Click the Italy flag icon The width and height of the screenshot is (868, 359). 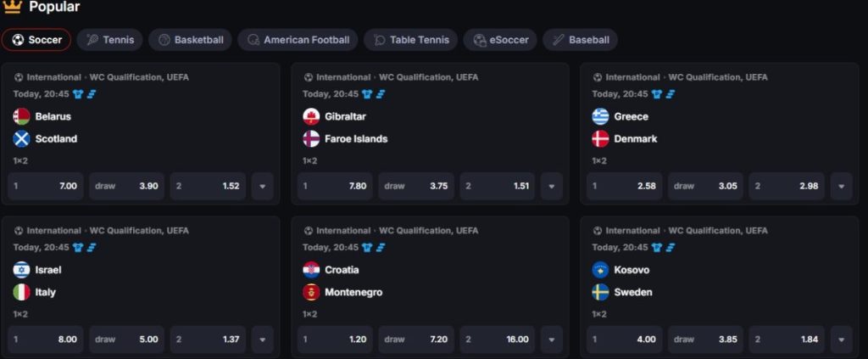point(21,292)
